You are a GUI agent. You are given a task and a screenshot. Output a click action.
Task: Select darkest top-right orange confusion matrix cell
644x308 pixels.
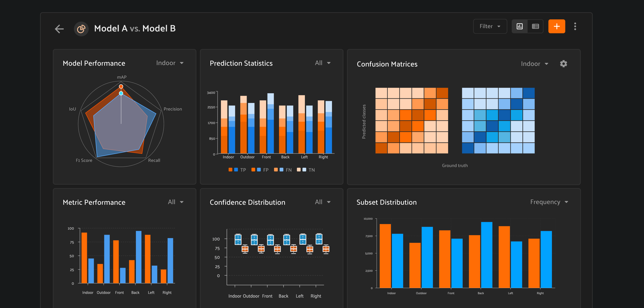tap(442, 93)
